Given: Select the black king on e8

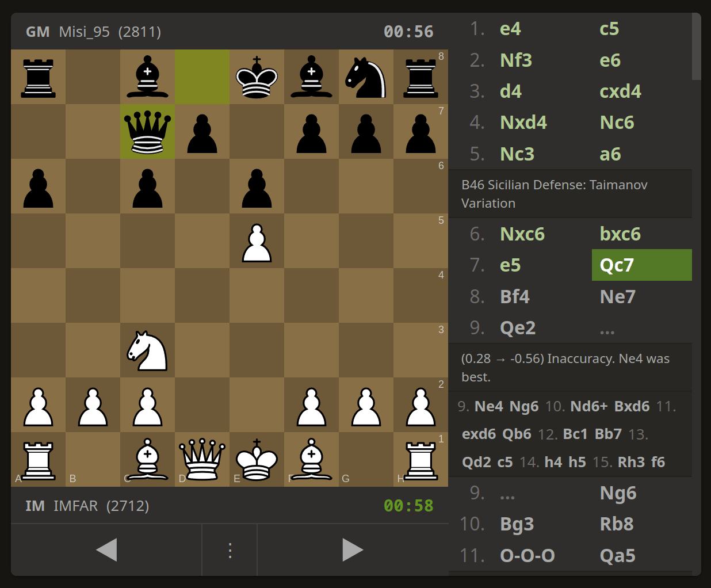Looking at the screenshot, I should (x=257, y=78).
